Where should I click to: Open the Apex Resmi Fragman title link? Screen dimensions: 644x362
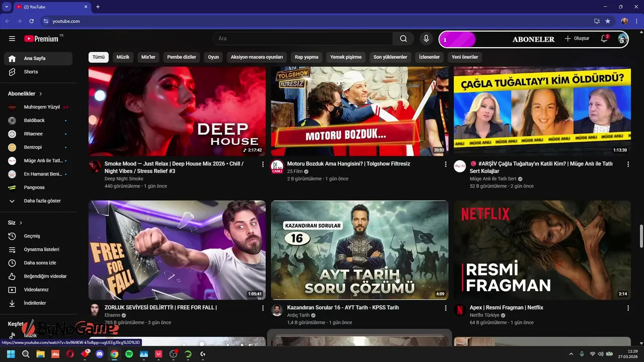pyautogui.click(x=507, y=308)
